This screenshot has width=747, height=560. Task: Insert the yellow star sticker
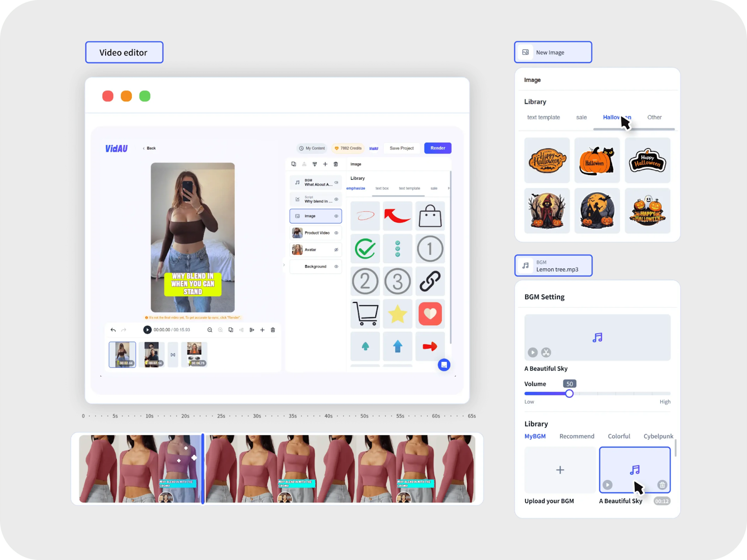397,314
